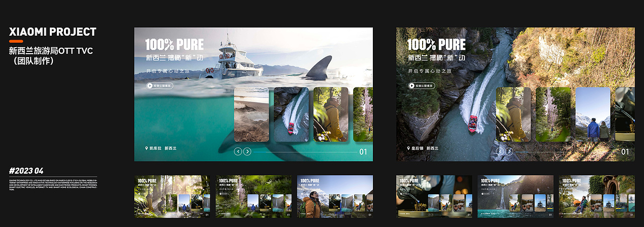Viewport: 644px width, 227px height.
Task: Click the location pin beside 凯库拉
Action: [x=146, y=149]
